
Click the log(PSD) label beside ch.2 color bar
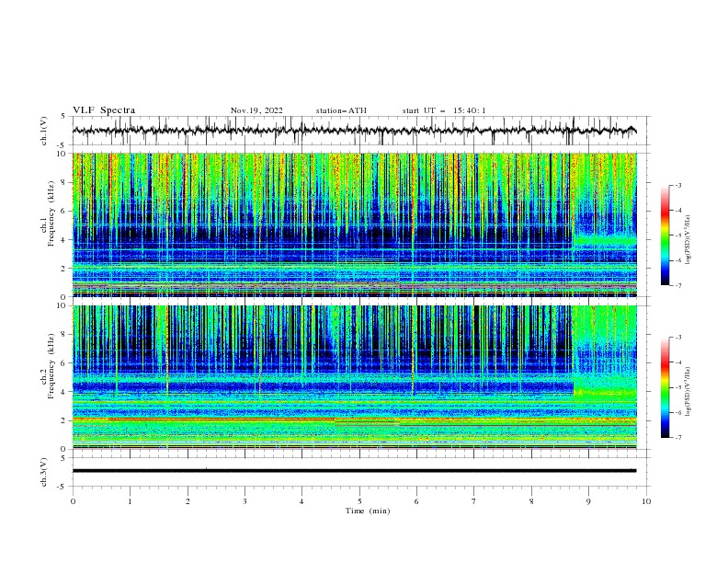(x=688, y=392)
